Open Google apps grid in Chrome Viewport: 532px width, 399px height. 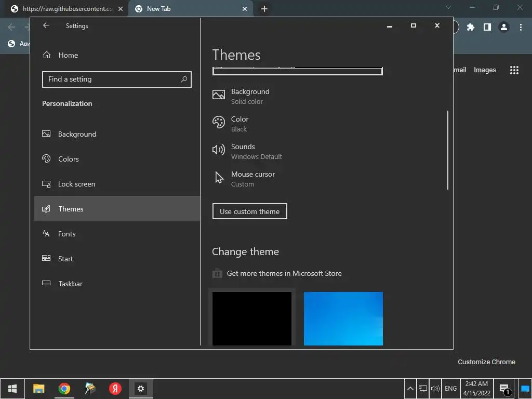coord(514,70)
